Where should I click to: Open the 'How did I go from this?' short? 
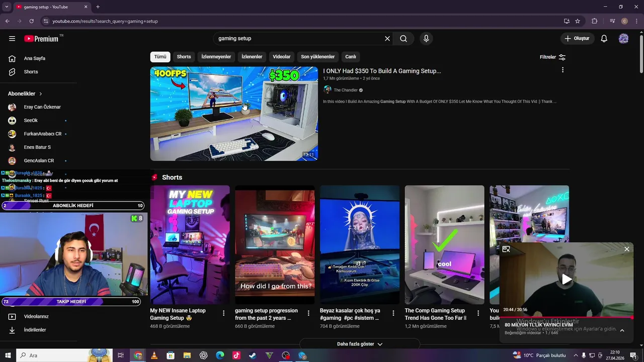click(x=275, y=244)
